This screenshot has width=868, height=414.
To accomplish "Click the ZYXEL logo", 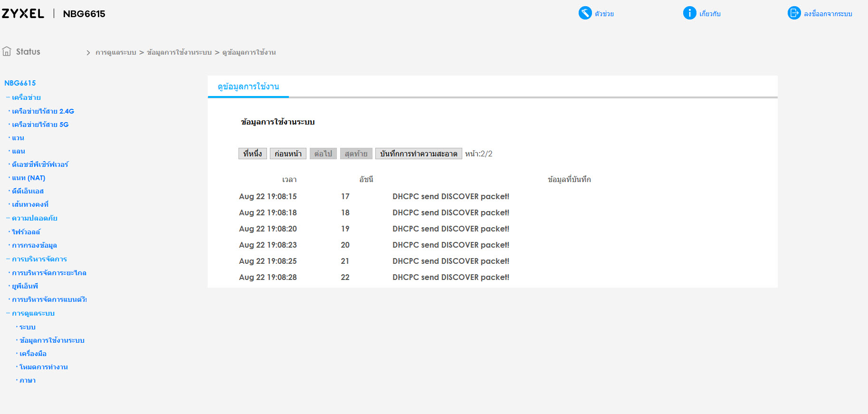I will point(23,14).
